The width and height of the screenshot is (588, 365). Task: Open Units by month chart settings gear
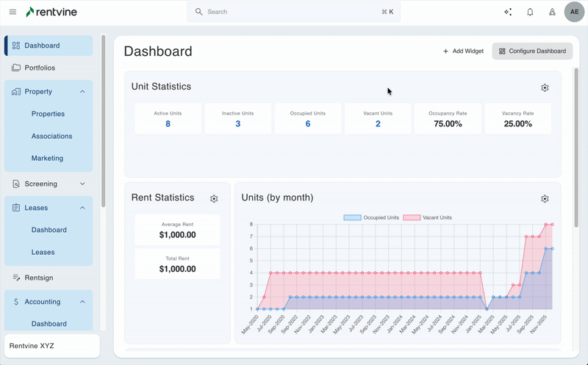[545, 198]
